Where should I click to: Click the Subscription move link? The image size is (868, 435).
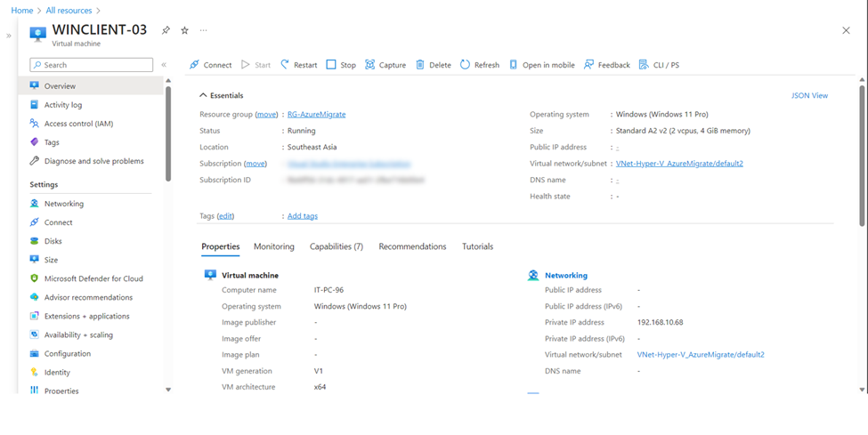(x=256, y=164)
